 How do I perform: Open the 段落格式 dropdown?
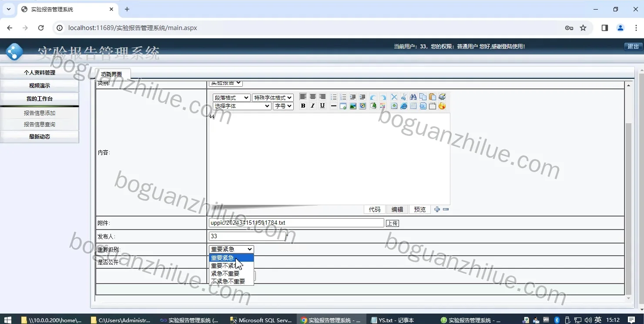point(231,98)
